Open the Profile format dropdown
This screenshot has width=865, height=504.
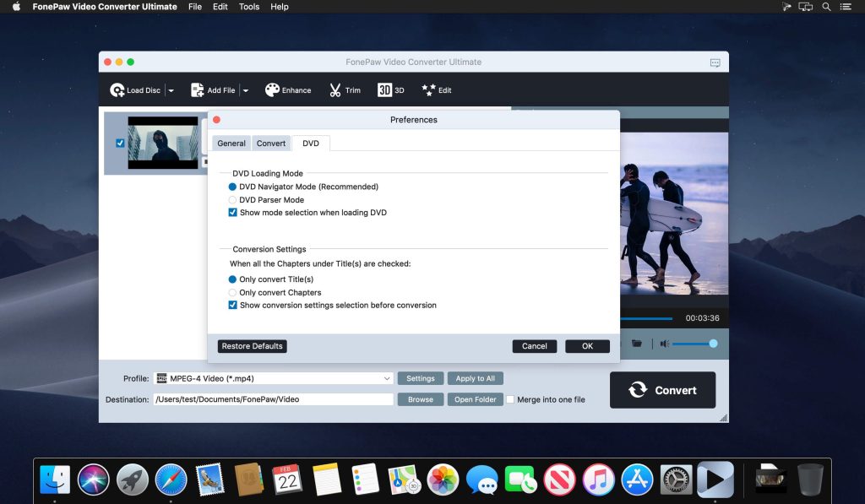tap(386, 378)
